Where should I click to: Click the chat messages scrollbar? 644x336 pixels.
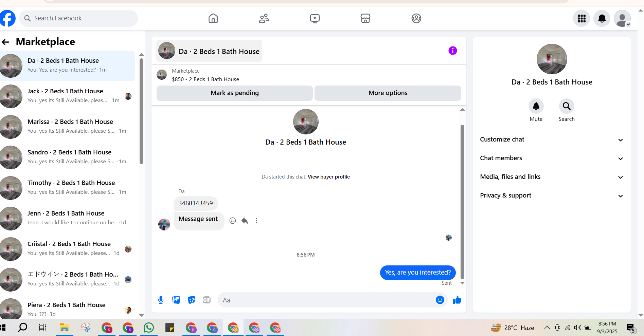462,202
